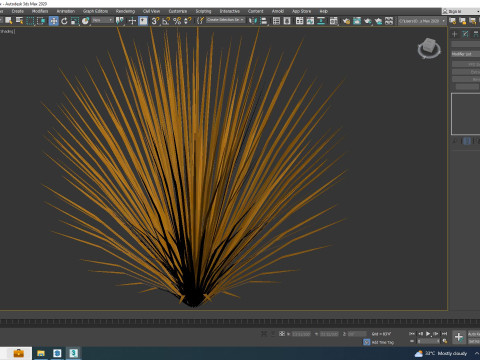
Task: Open the Rendering menu
Action: point(125,11)
